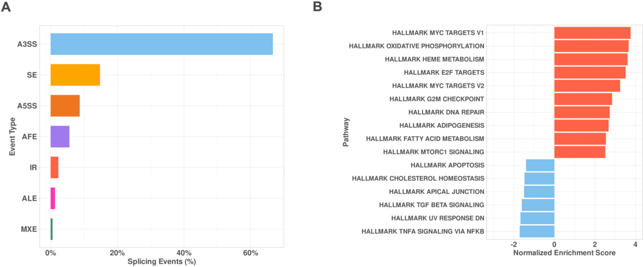Select the dark orange A5SS bar

(65, 106)
